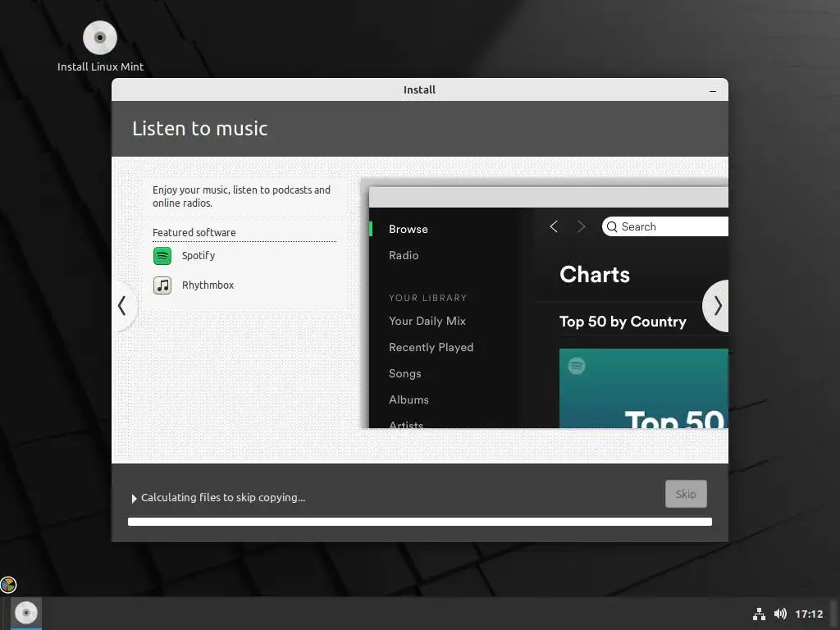Select Radio in the Spotify sidebar

click(404, 255)
